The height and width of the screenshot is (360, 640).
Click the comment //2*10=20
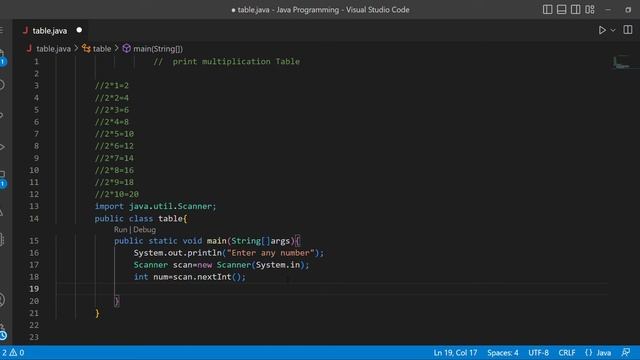(117, 194)
